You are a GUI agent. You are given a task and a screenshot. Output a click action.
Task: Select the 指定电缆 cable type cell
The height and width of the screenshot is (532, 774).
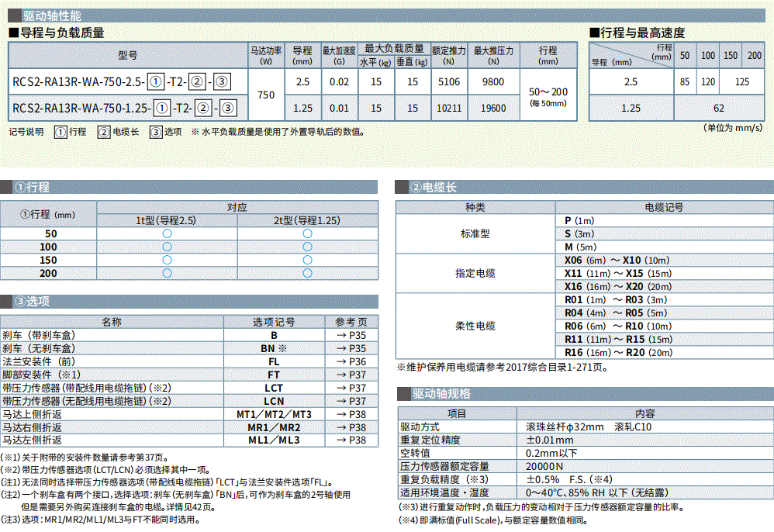click(x=475, y=273)
